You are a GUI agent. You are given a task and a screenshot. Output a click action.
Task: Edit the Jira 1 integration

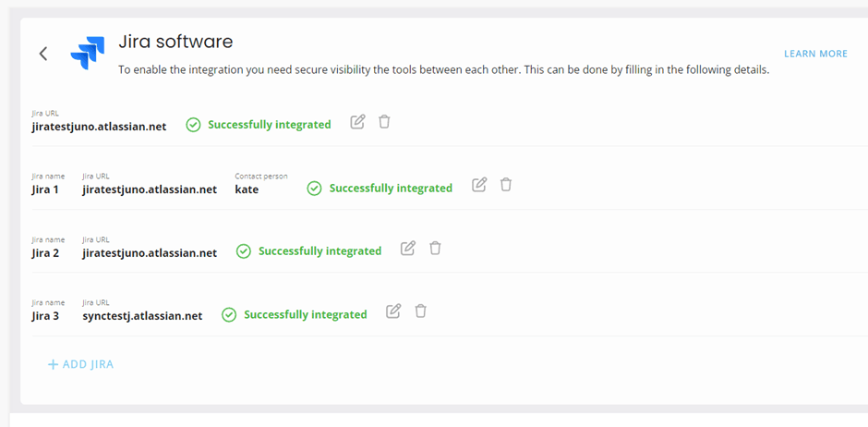pyautogui.click(x=479, y=185)
